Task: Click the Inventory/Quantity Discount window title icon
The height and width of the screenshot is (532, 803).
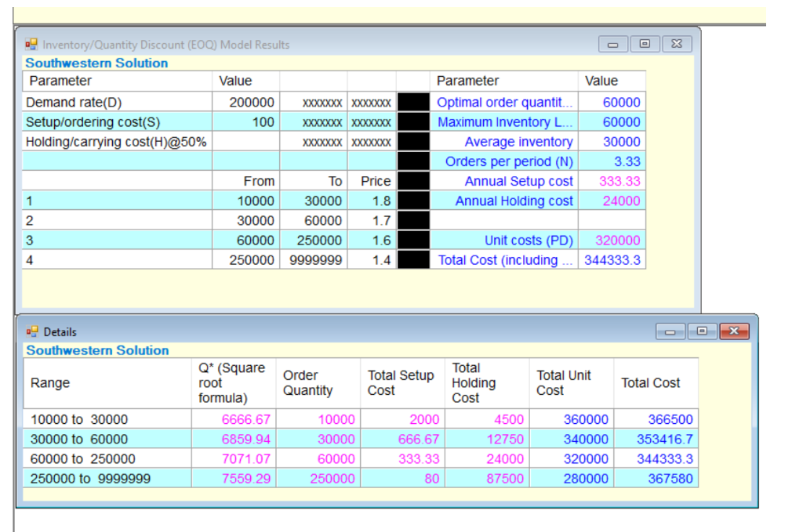Action: click(x=32, y=45)
